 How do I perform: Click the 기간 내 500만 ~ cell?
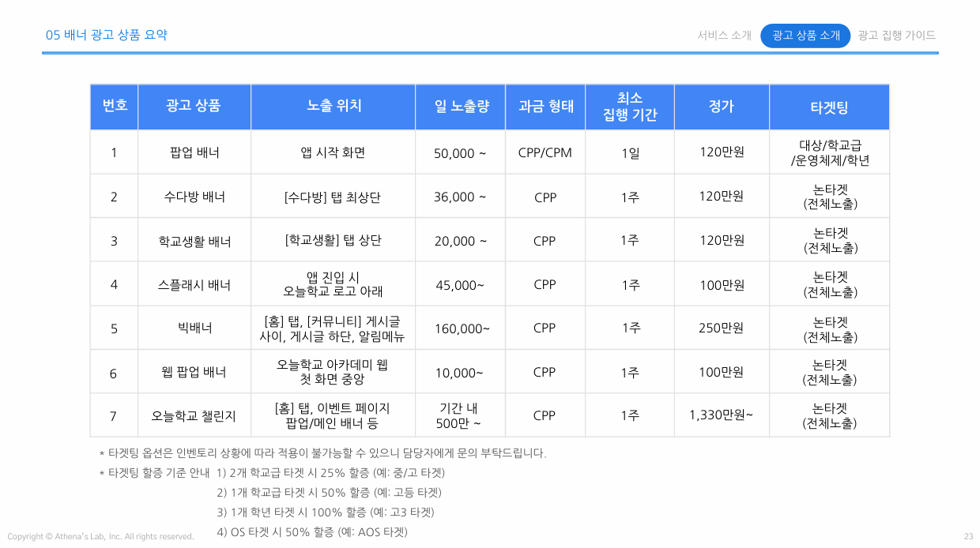(x=461, y=416)
